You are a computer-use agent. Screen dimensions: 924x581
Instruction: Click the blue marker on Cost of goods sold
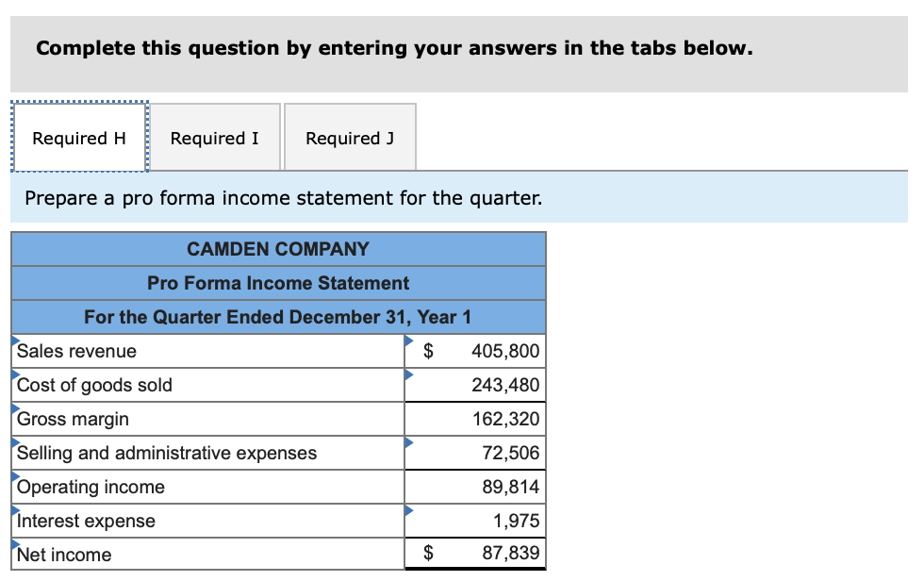coord(14,373)
